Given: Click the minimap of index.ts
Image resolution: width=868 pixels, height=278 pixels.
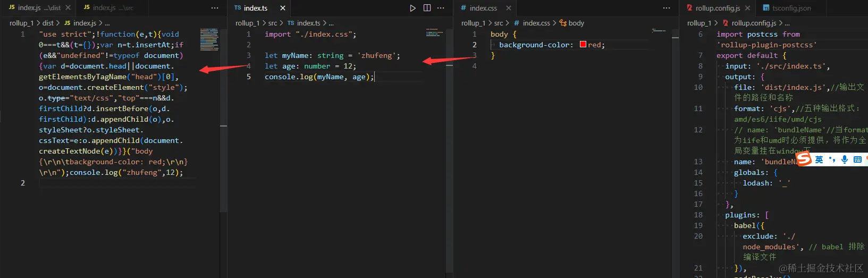Looking at the screenshot, I should [x=434, y=33].
